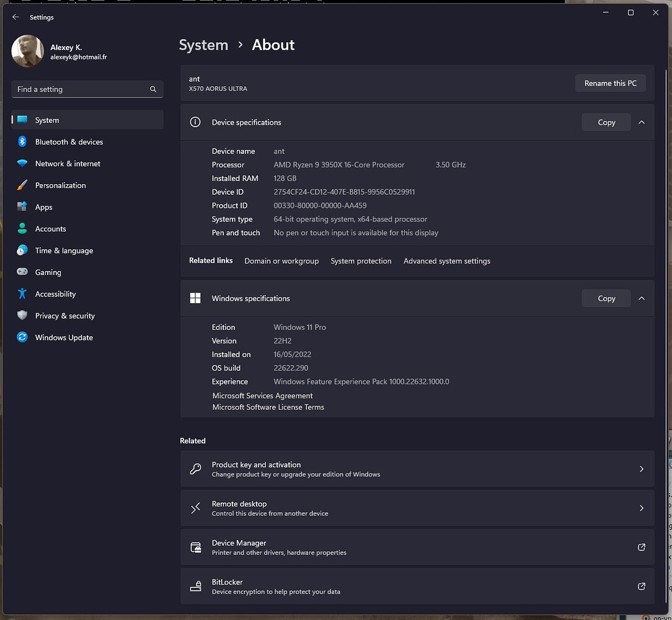Open Bluetooth & devices settings
Screen dimensions: 672x620
(69, 141)
